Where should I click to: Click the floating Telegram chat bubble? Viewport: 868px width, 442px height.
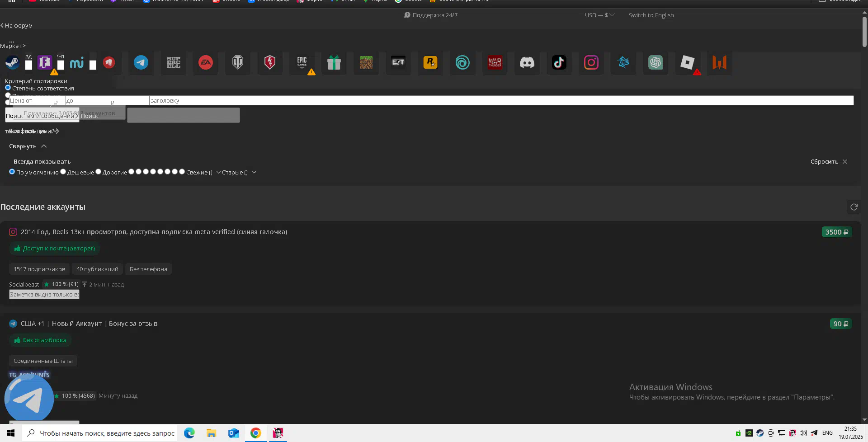(29, 400)
